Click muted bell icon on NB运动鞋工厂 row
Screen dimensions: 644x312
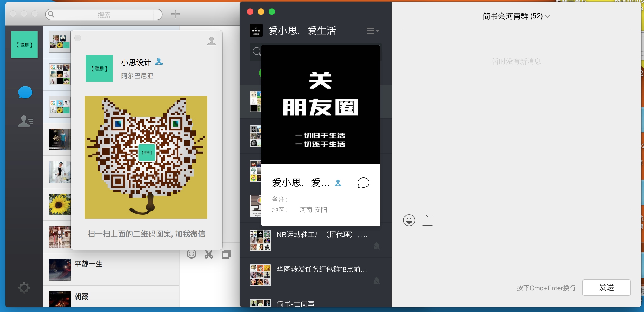[x=376, y=246]
